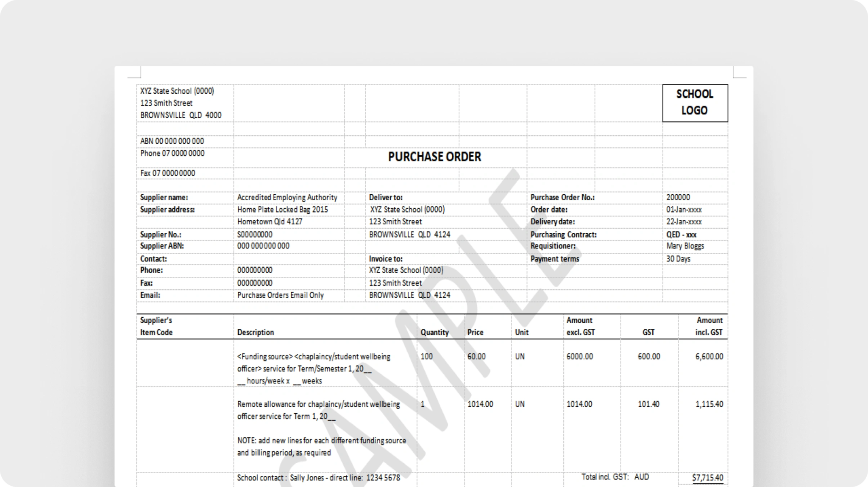Click the 'Fax 07 0000 0000' header text
Viewport: 868px width, 487px height.
[168, 173]
